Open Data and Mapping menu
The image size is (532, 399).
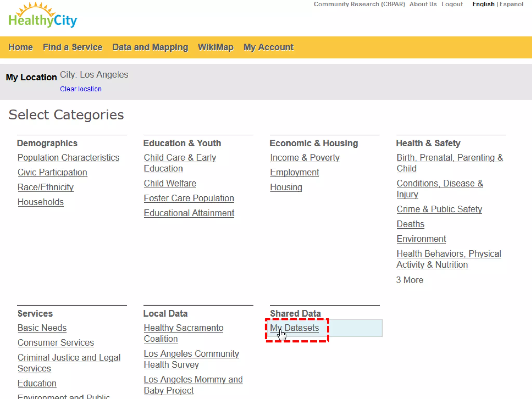150,47
